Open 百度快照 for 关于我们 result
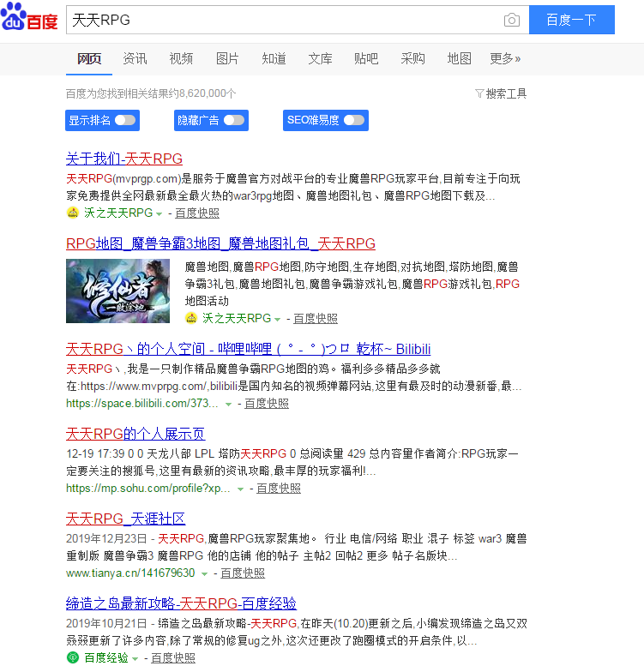Screen dimensions: 644x672 tap(197, 213)
